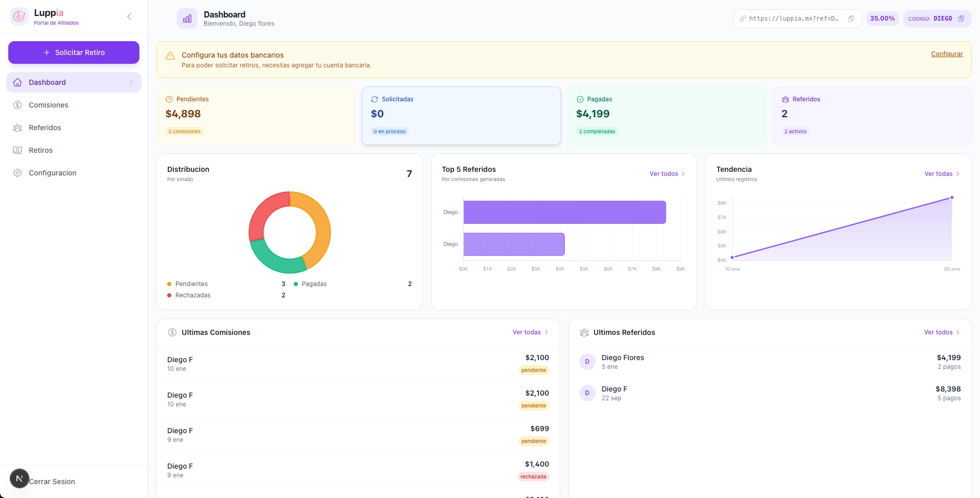The width and height of the screenshot is (980, 498).
Task: Click the referral URL field
Action: coord(793,19)
